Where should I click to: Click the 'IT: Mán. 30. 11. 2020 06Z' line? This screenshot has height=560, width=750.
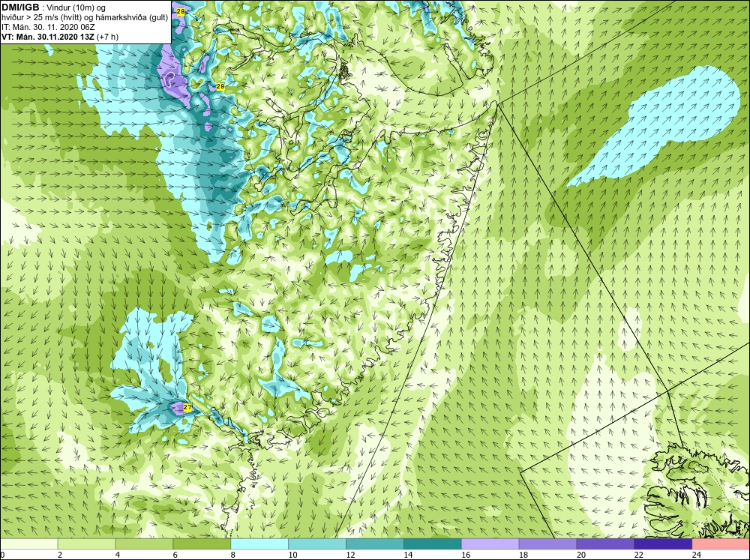tap(48, 27)
